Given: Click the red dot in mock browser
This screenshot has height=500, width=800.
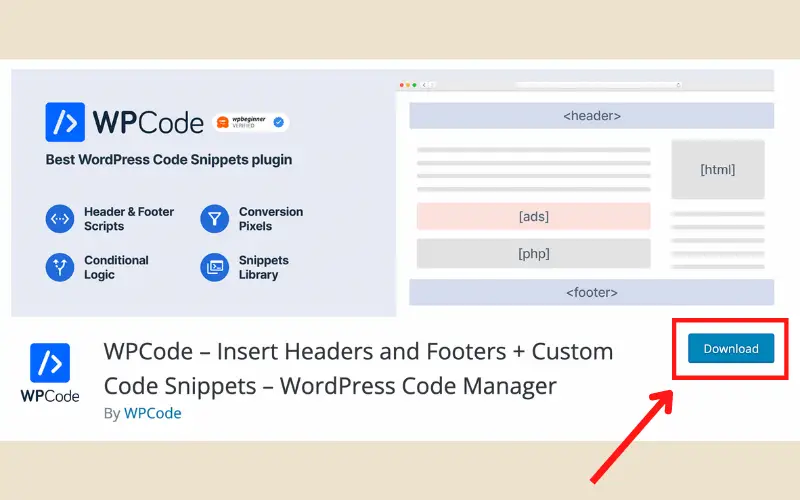Looking at the screenshot, I should pyautogui.click(x=402, y=85).
